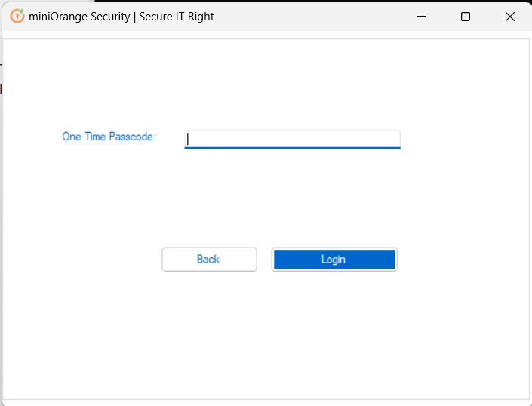Focus the One Time Passcode input field
Screen dimensions: 532x406
(x=292, y=139)
